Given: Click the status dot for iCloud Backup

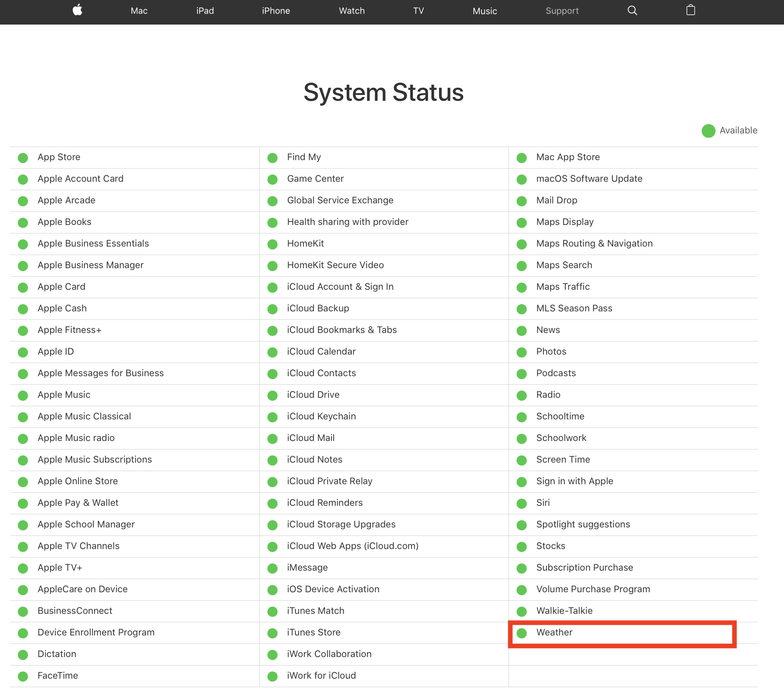Looking at the screenshot, I should [272, 309].
